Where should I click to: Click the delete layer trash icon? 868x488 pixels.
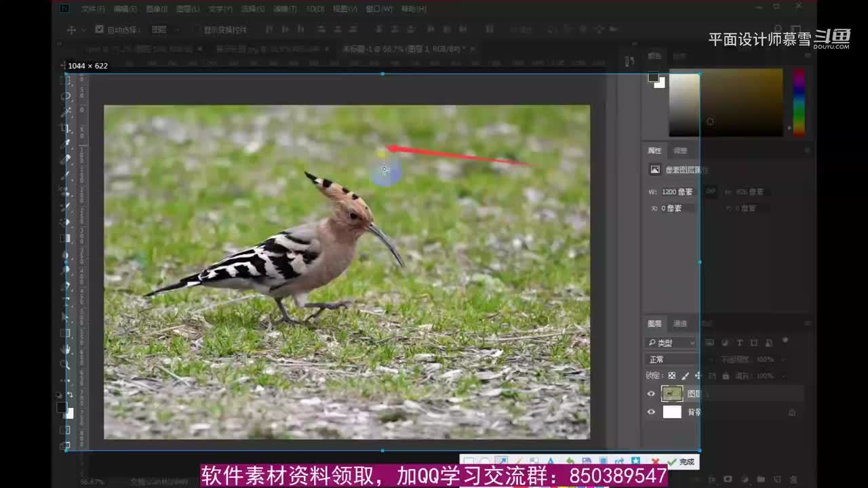coord(793,480)
